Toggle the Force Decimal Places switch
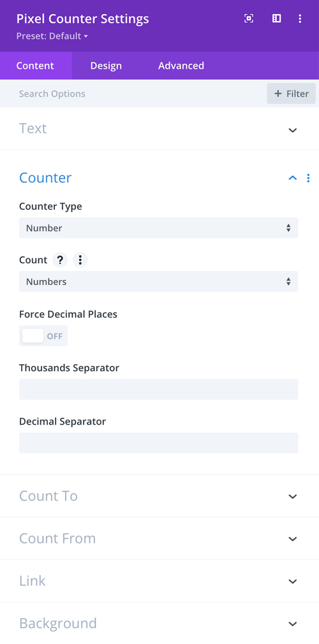The image size is (319, 644). tap(43, 336)
